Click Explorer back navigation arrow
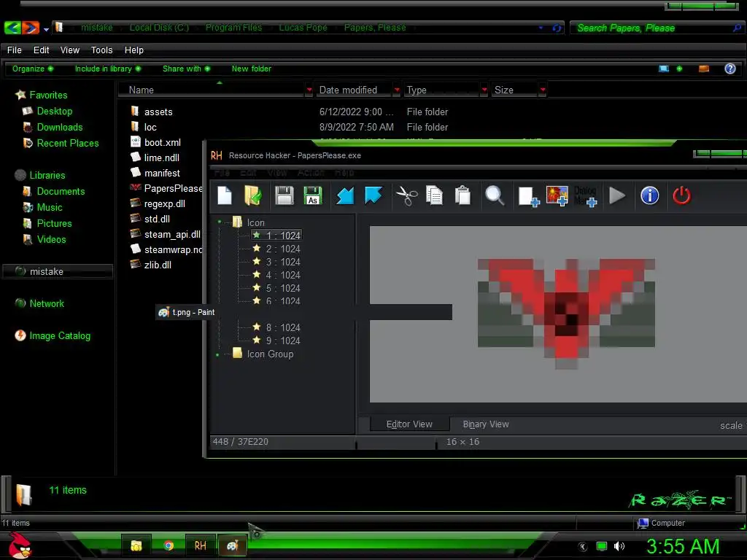This screenshot has height=560, width=747. pyautogui.click(x=13, y=28)
